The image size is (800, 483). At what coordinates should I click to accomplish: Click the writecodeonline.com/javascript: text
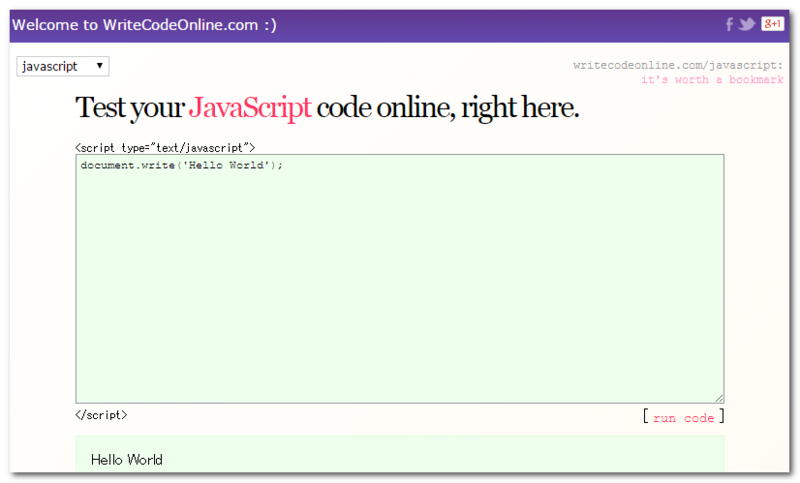(678, 65)
